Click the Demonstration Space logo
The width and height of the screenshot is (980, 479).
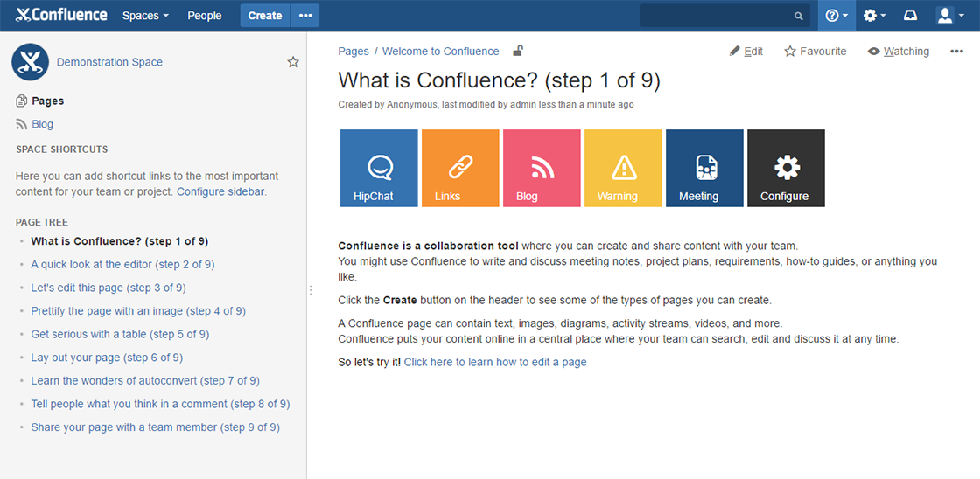tap(30, 62)
